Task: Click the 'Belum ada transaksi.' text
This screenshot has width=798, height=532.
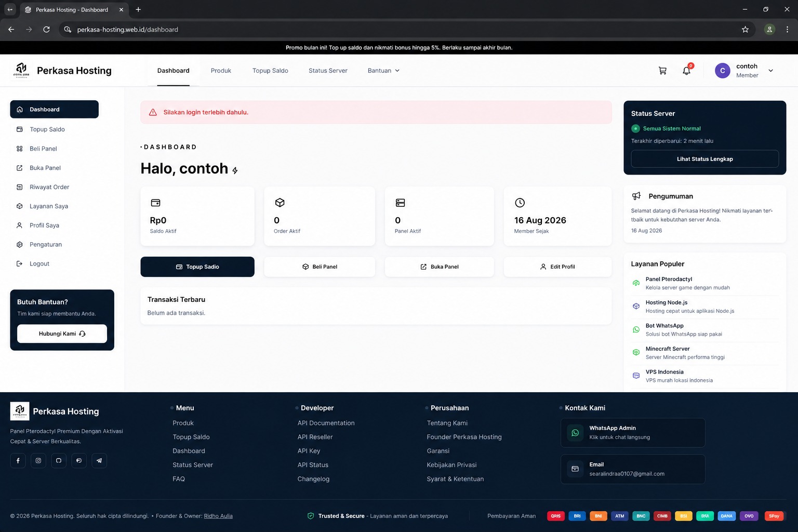Action: coord(176,313)
